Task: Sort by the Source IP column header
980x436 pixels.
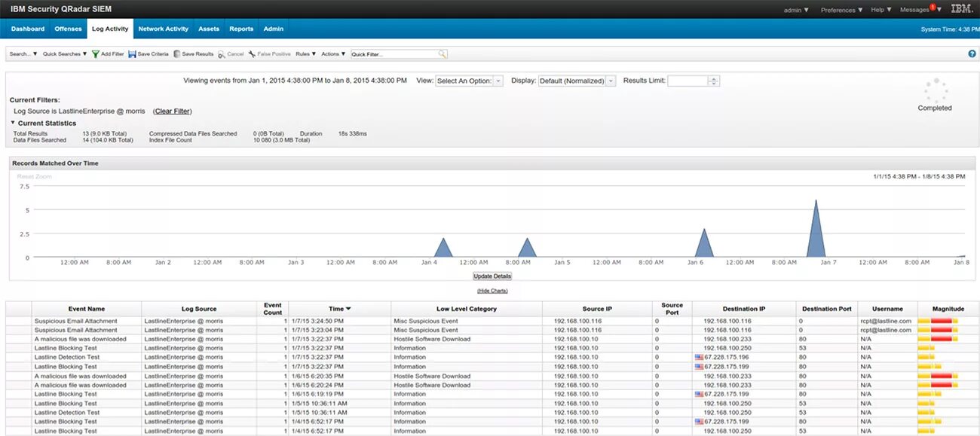Action: tap(597, 309)
